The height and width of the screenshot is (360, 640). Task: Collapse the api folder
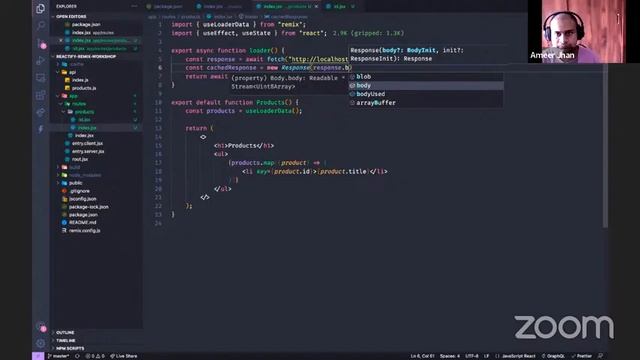click(x=72, y=72)
